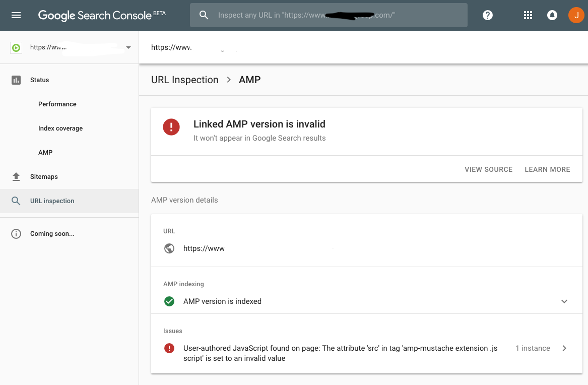Viewport: 588px width, 385px height.
Task: View notifications bell icon
Action: click(552, 16)
